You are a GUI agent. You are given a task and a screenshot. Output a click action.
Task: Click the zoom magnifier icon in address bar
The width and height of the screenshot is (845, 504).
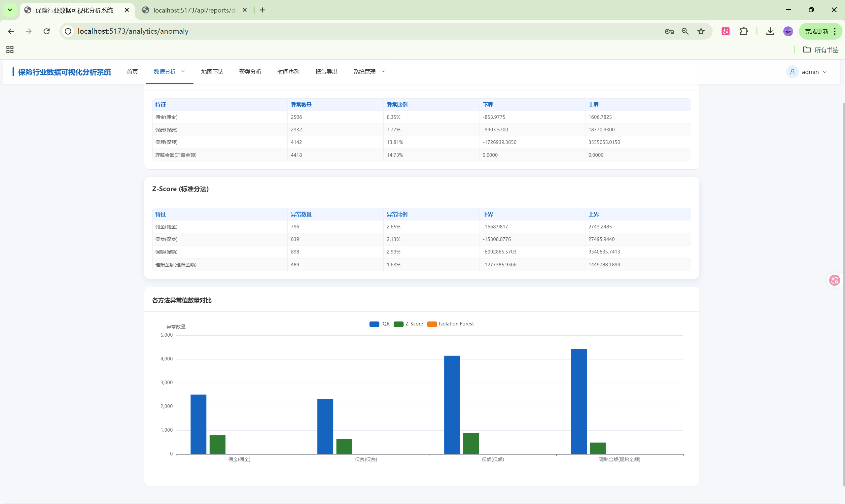pos(685,31)
